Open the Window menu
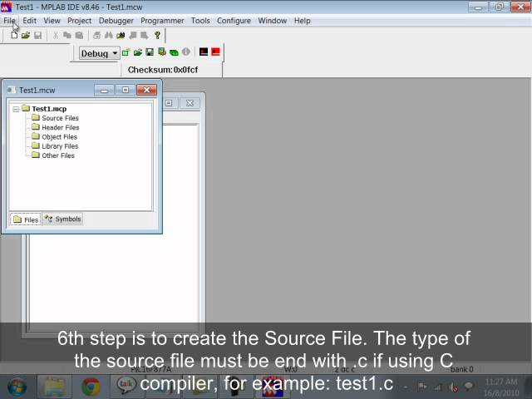 pos(273,21)
